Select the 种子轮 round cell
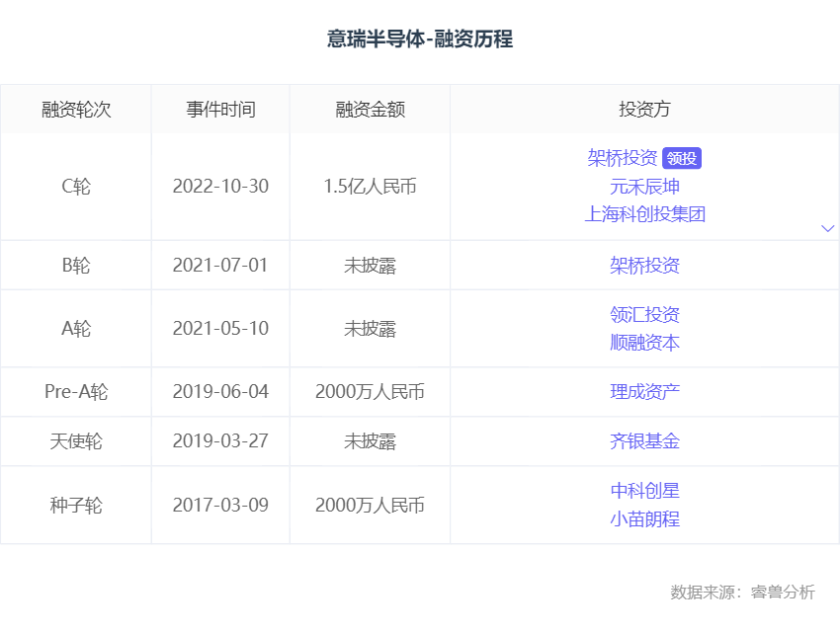 [76, 505]
